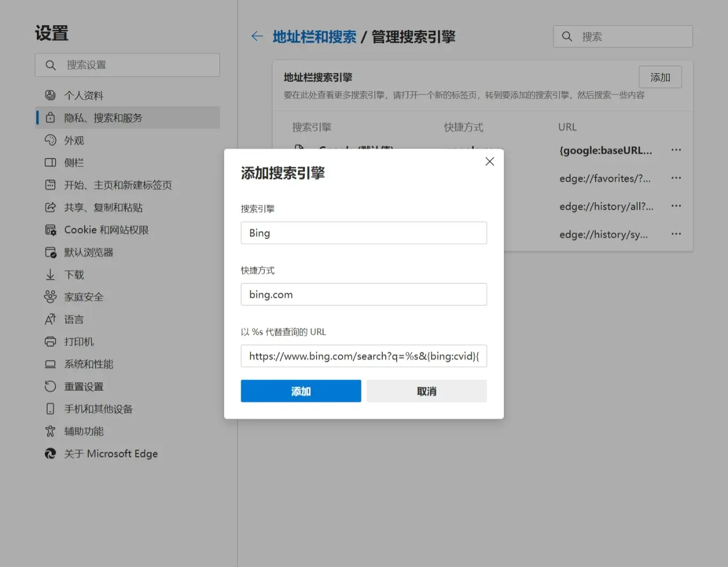
Task: Click the 搜索引擎 column header
Action: coord(312,127)
